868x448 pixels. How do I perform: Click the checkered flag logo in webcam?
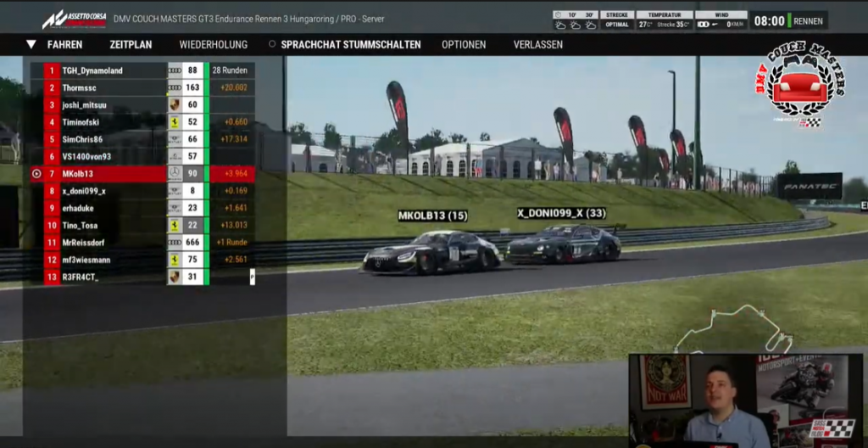coord(833,428)
